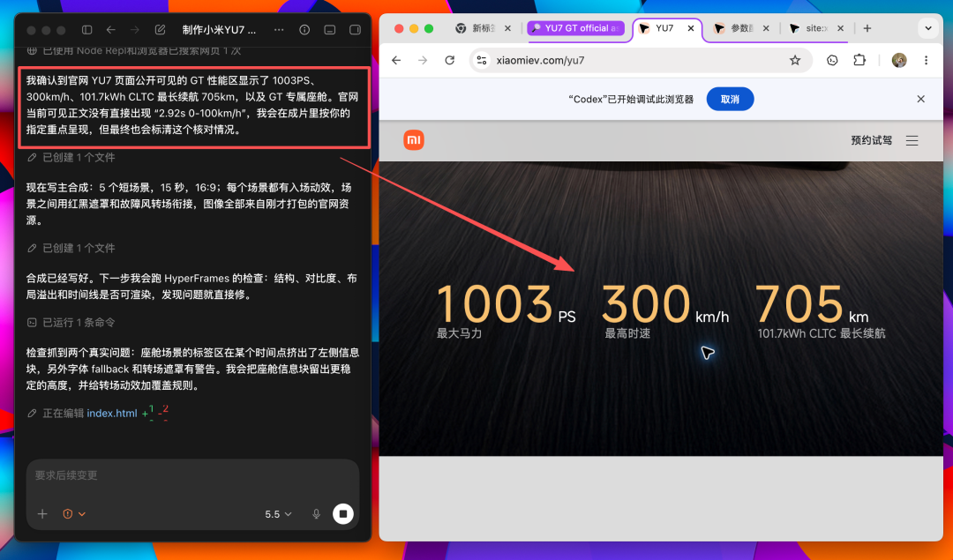Screen dimensions: 953x560
Task: Click the 最高时速 label
Action: click(627, 333)
